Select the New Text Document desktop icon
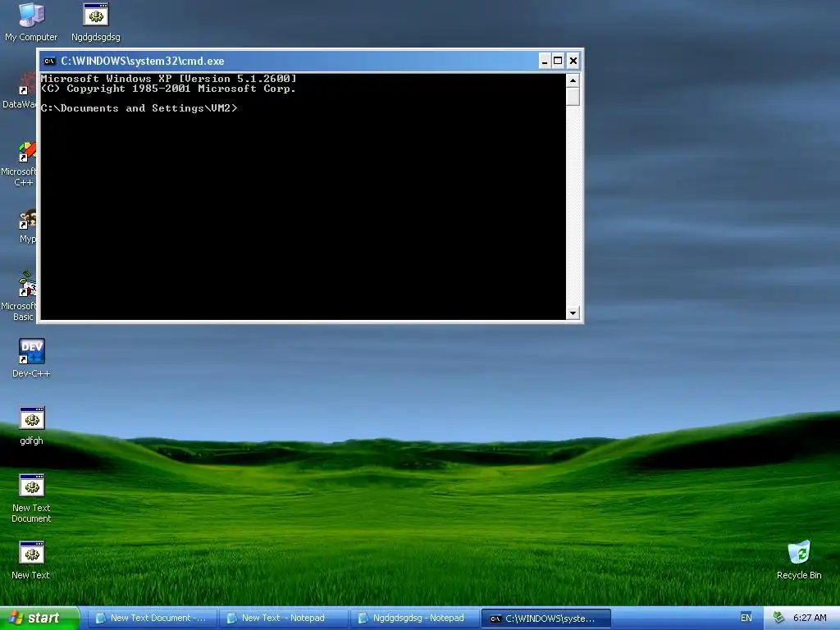The width and height of the screenshot is (840, 630). point(31,498)
